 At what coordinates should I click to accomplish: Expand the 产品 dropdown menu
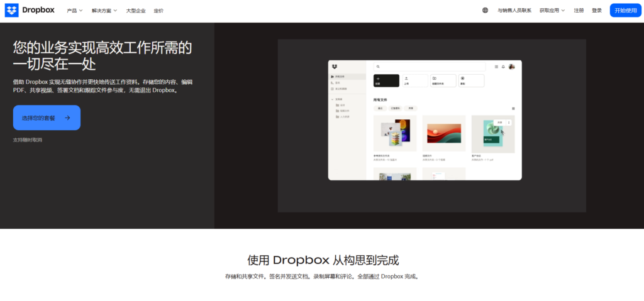click(75, 11)
